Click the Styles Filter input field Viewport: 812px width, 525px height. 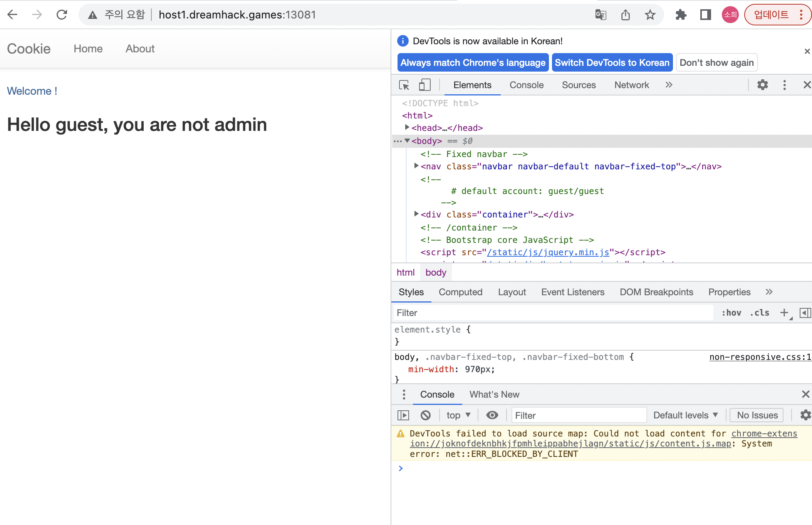[x=551, y=313]
